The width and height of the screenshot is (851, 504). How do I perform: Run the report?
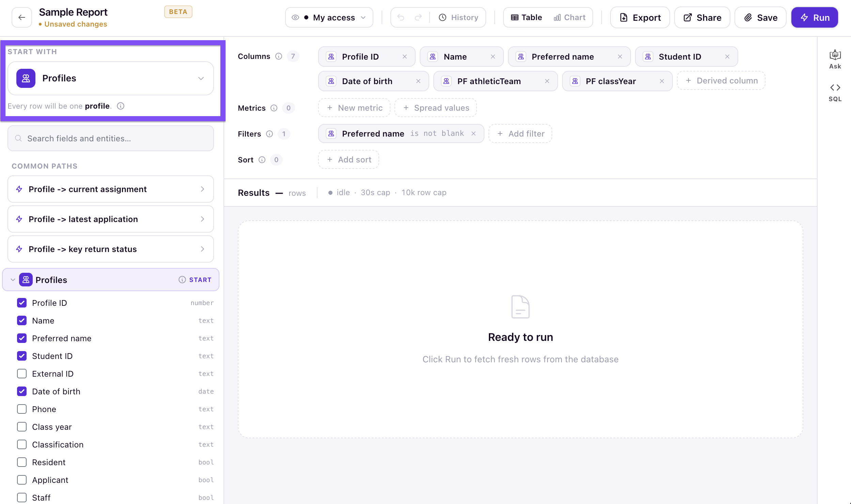[x=815, y=17]
